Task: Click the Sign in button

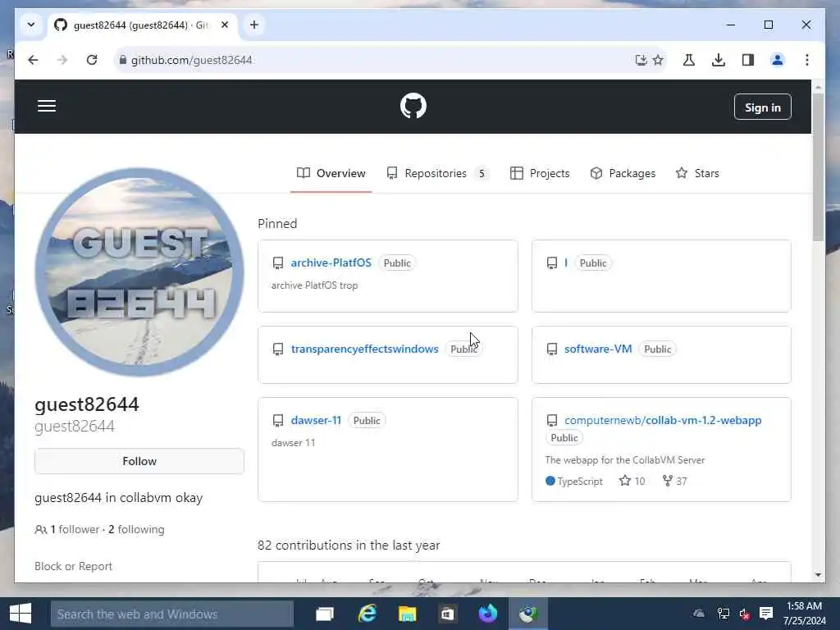Action: pyautogui.click(x=762, y=107)
